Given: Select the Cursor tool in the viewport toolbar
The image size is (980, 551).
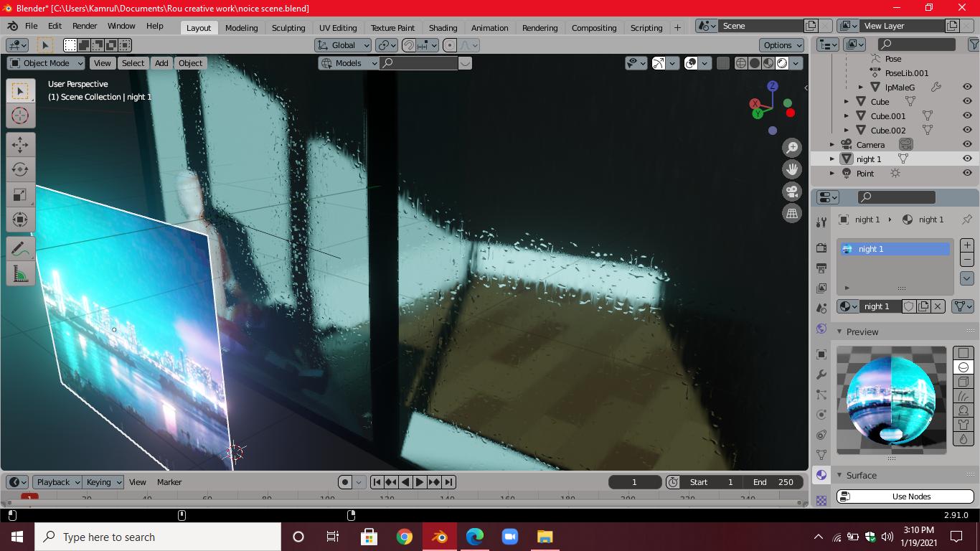Looking at the screenshot, I should (x=20, y=116).
